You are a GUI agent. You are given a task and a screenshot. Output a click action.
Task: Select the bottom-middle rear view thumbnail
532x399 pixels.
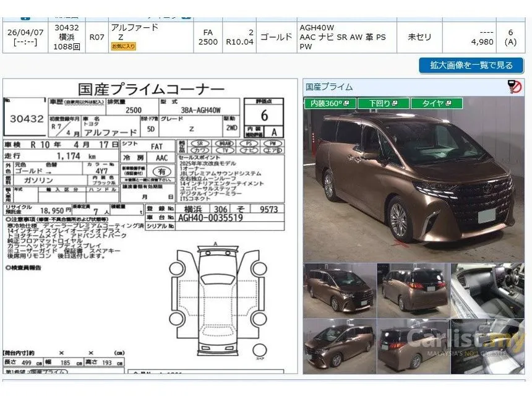(414, 346)
